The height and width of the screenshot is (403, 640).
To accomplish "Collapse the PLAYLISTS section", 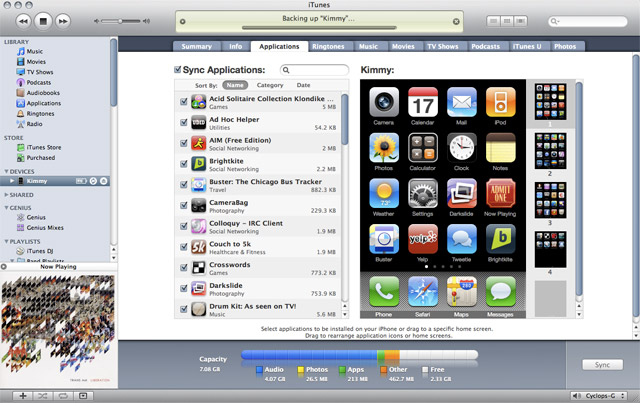I will coord(6,242).
